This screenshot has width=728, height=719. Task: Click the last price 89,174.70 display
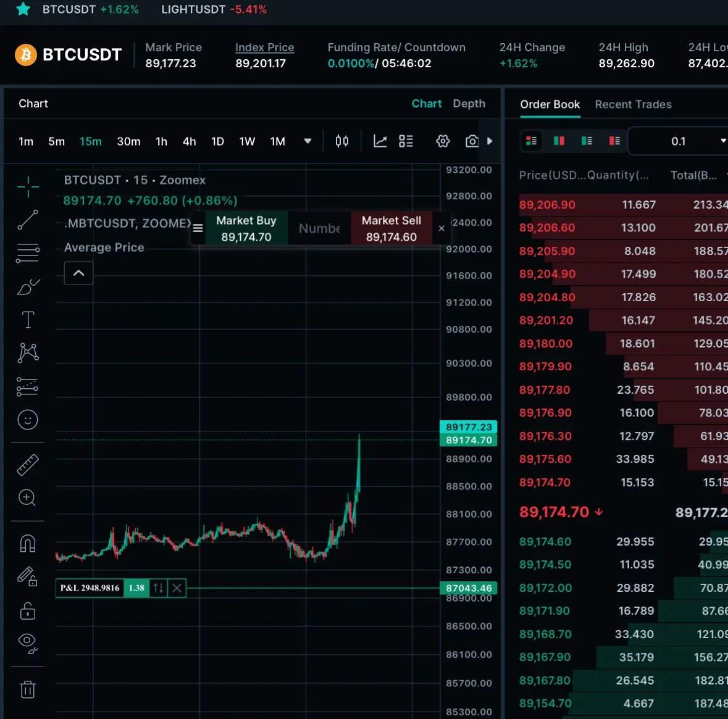coord(554,512)
